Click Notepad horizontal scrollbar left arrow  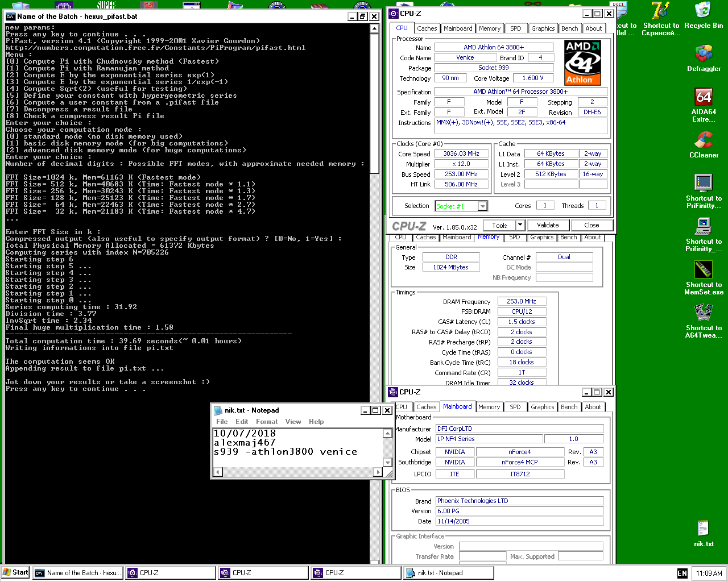click(218, 472)
